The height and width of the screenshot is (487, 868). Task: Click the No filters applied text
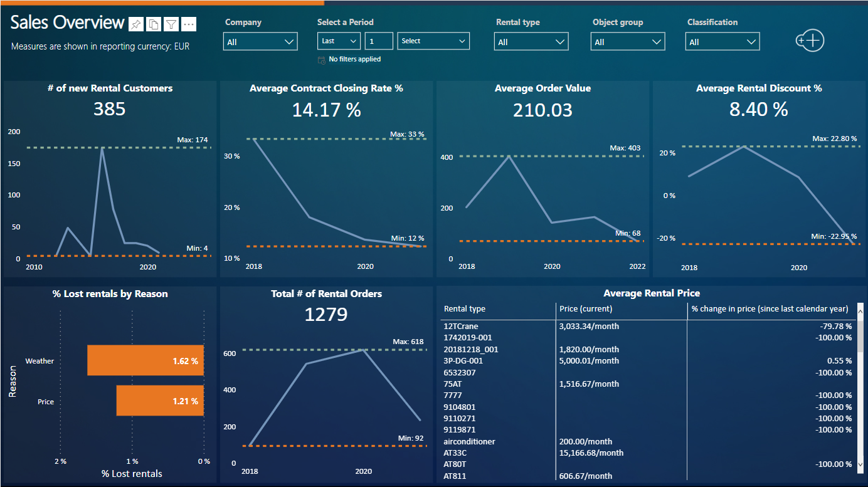coord(355,59)
